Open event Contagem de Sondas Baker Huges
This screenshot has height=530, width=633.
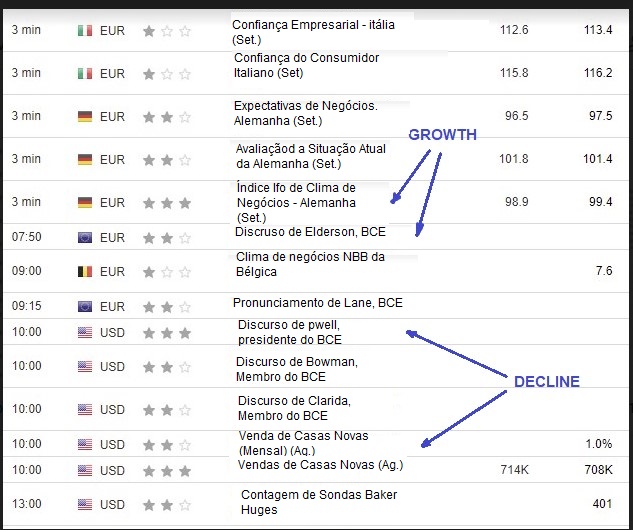point(319,502)
